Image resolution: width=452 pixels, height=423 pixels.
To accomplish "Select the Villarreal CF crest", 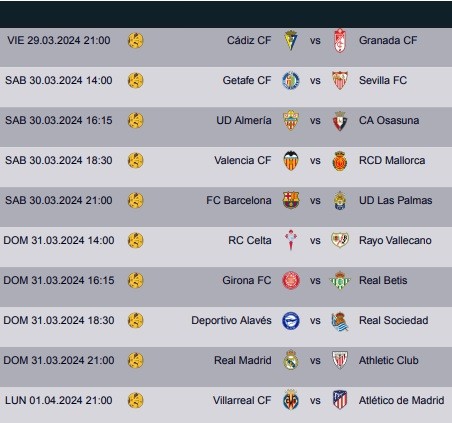I will click(x=291, y=400).
